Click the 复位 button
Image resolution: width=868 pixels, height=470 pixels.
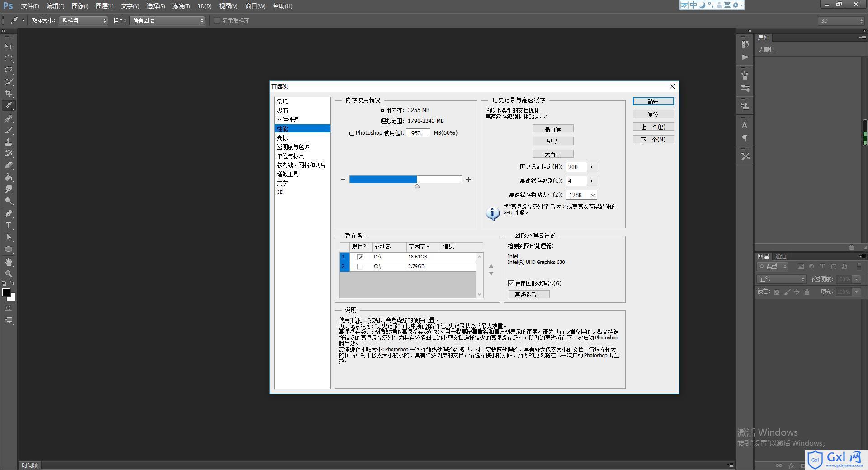(x=653, y=114)
